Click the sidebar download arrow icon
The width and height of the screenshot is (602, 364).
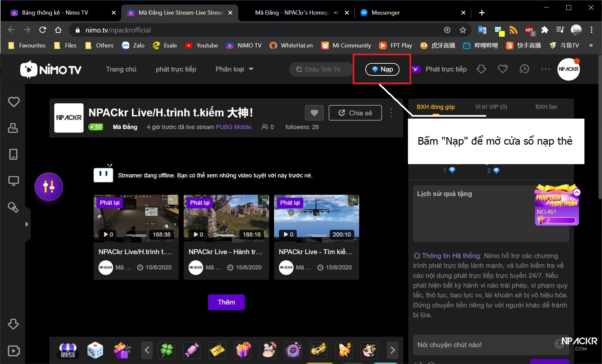13,324
